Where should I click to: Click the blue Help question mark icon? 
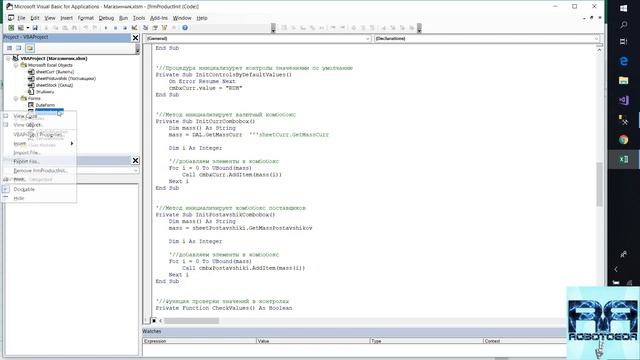pyautogui.click(x=185, y=28)
